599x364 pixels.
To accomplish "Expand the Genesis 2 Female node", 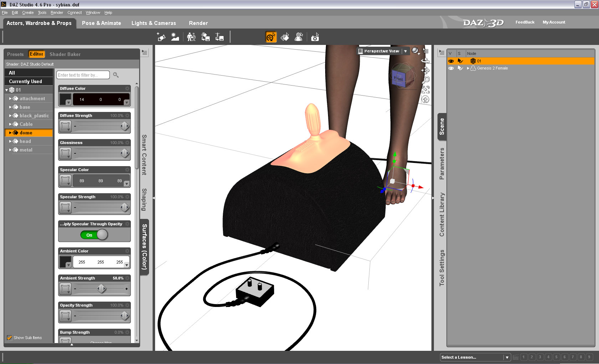I will (468, 68).
